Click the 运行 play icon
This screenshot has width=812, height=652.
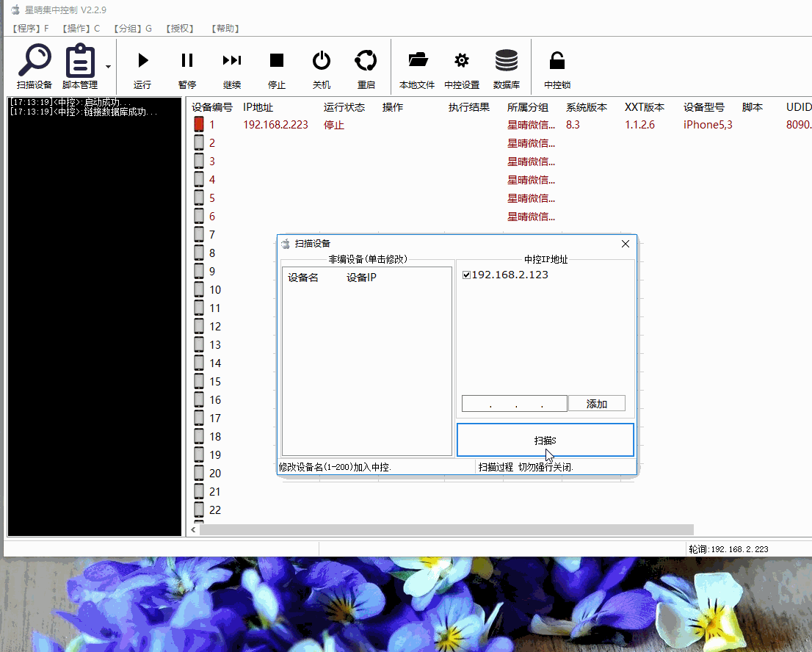click(x=142, y=60)
